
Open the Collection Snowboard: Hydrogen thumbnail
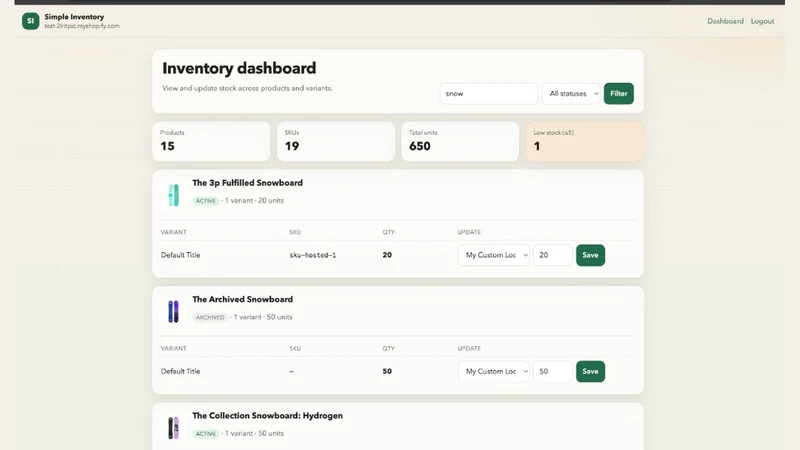click(173, 428)
